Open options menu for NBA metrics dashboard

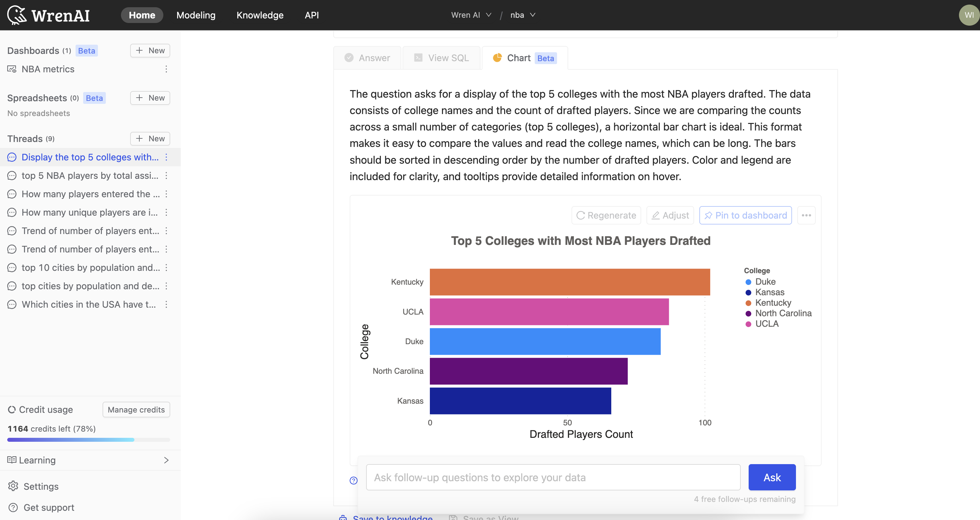(x=166, y=69)
